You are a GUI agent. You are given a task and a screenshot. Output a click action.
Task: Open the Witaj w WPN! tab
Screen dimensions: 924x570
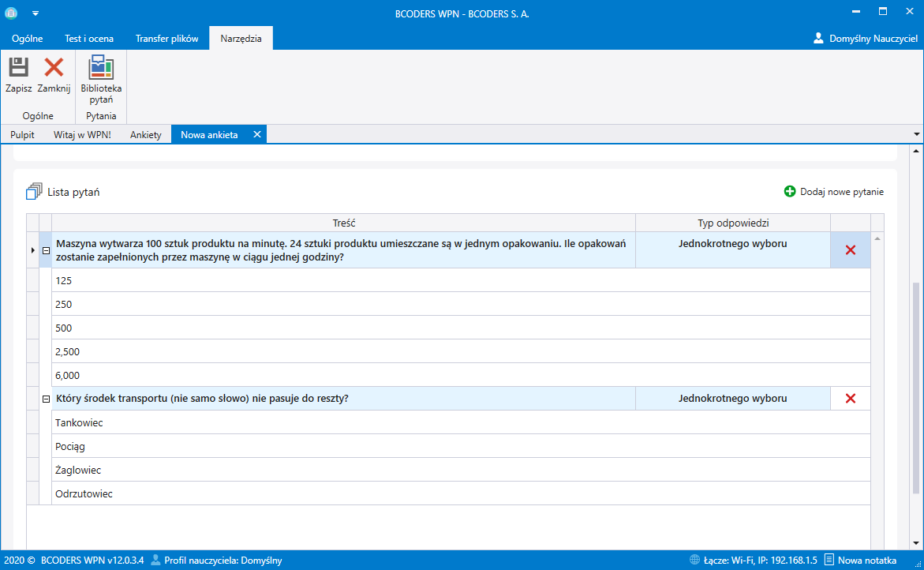coord(82,135)
